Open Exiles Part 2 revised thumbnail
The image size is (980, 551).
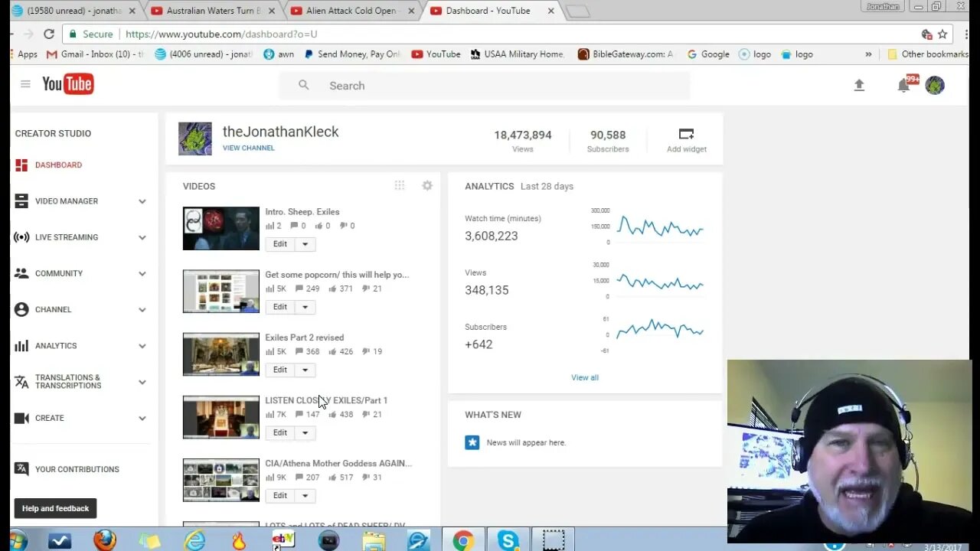point(221,354)
